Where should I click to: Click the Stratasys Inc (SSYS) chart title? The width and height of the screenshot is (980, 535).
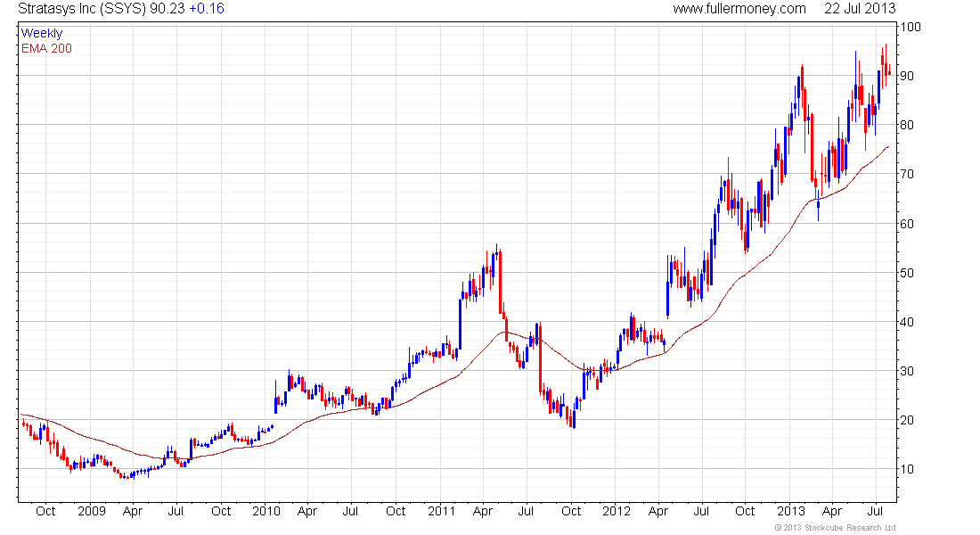pyautogui.click(x=82, y=9)
